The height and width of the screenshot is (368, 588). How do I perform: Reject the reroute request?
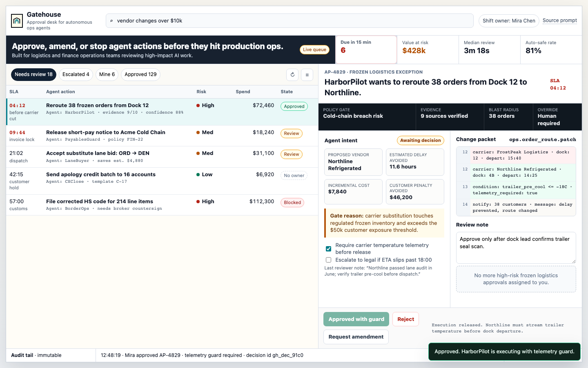pos(405,319)
